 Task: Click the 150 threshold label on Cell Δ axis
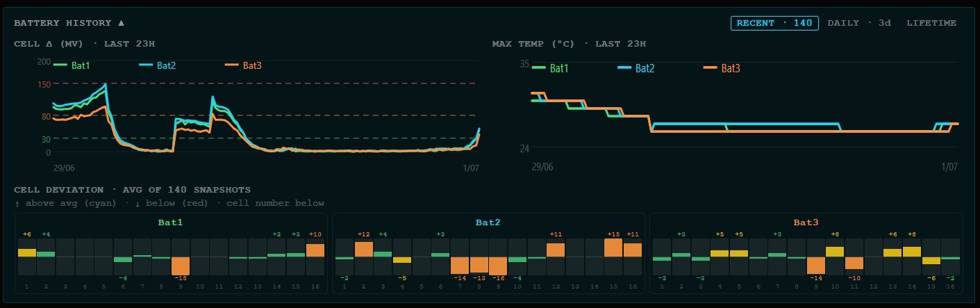pos(44,85)
